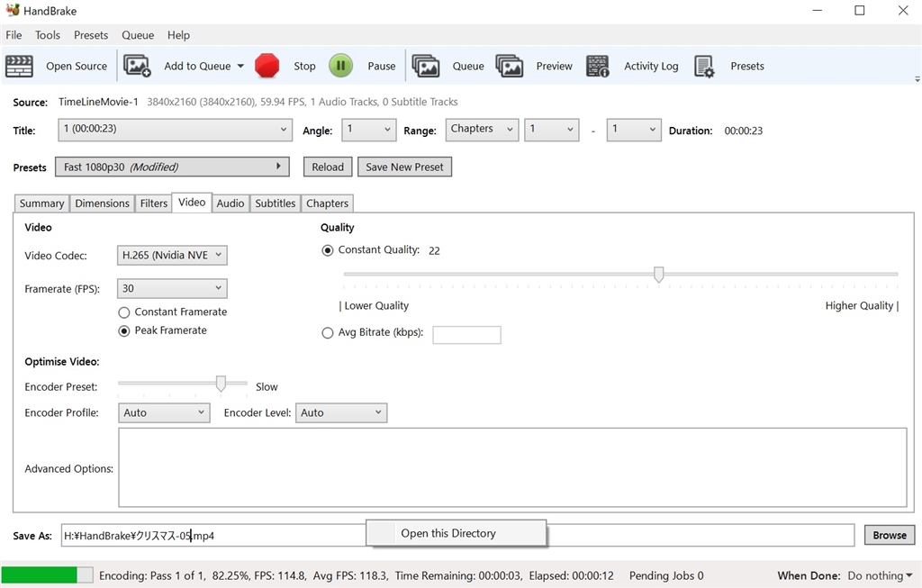Open the Help menu
Screen dimensions: 922x588
tap(178, 35)
